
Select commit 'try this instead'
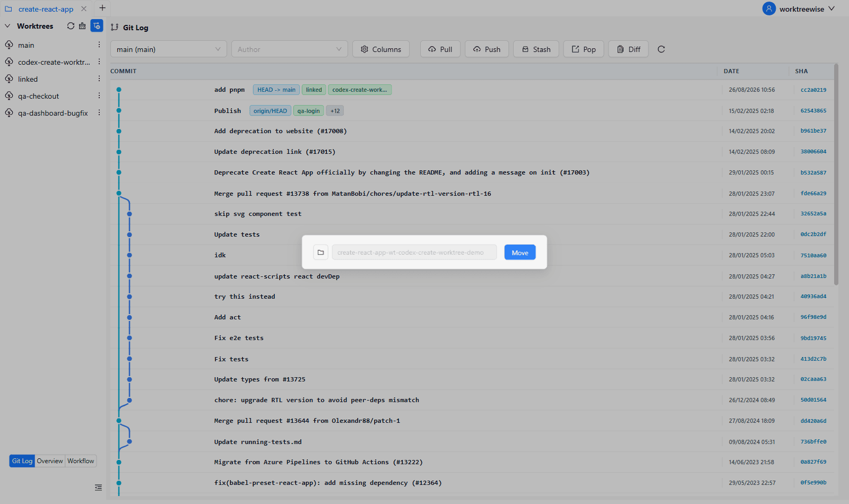coord(245,297)
